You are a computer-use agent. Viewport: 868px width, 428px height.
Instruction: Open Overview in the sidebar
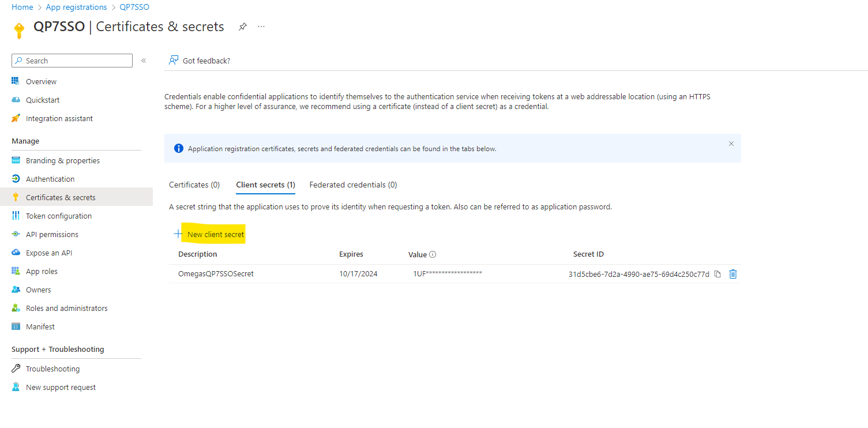41,81
